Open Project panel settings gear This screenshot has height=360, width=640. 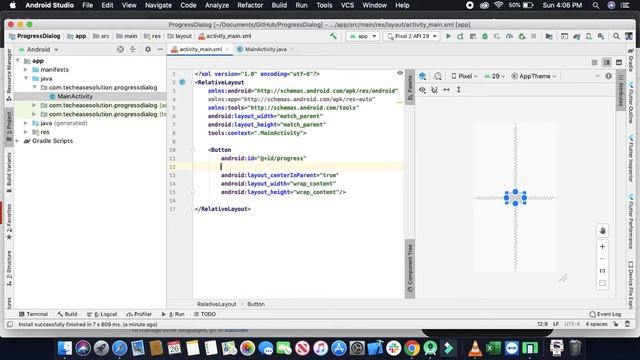[x=148, y=49]
